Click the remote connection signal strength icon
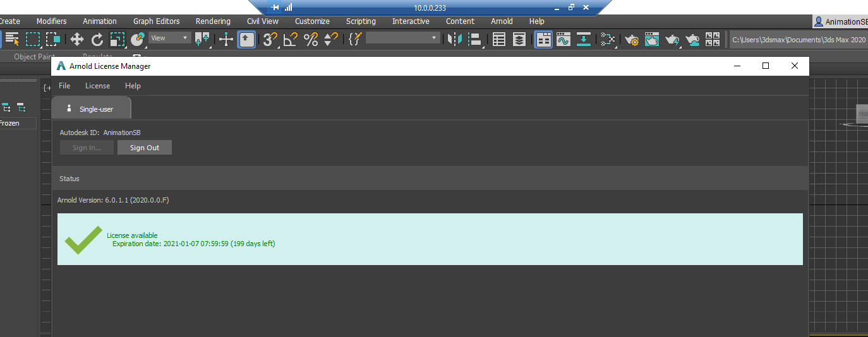The width and height of the screenshot is (868, 337). coord(288,8)
